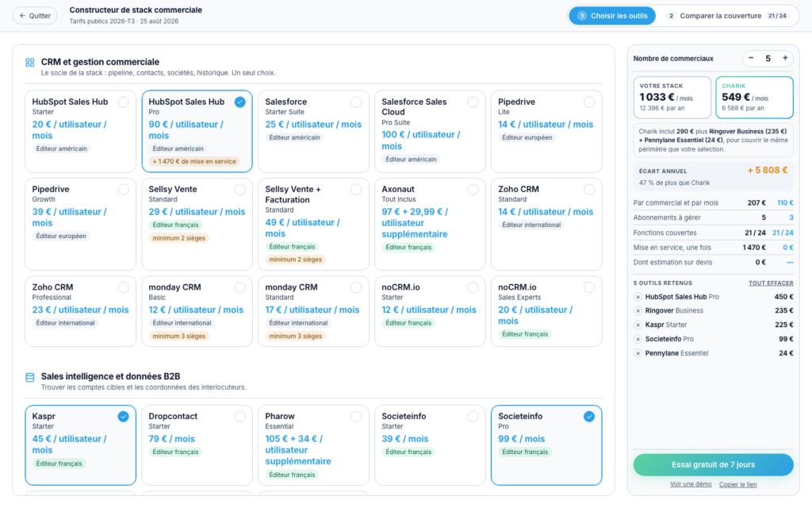Select Zoho CRM Professional radio
The image size is (812, 508).
click(123, 287)
